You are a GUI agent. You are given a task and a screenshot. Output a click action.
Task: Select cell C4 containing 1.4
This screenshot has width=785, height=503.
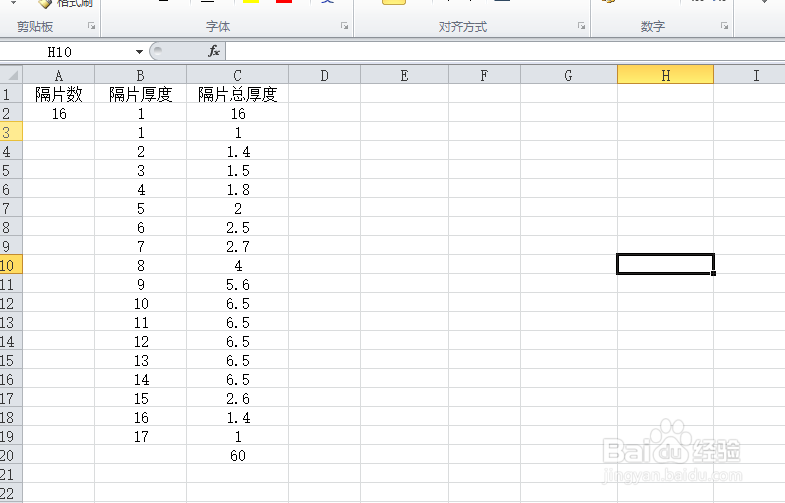(238, 151)
